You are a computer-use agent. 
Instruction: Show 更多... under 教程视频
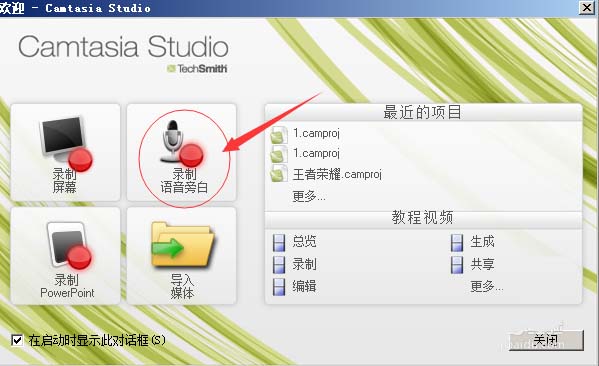pyautogui.click(x=487, y=286)
